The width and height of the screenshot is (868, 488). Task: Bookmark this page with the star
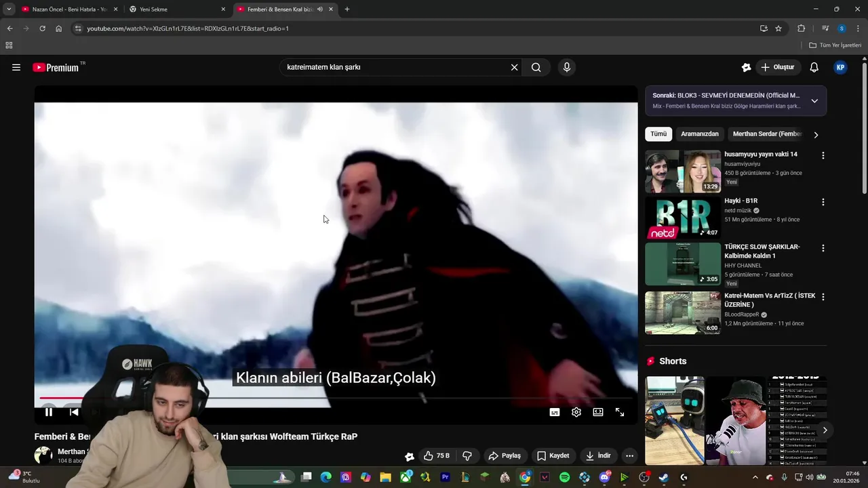click(778, 28)
